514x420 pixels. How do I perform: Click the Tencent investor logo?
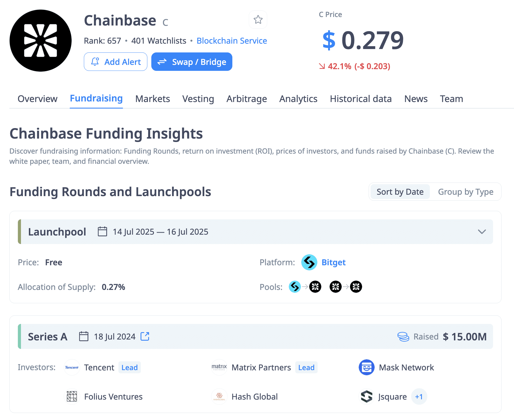point(72,368)
